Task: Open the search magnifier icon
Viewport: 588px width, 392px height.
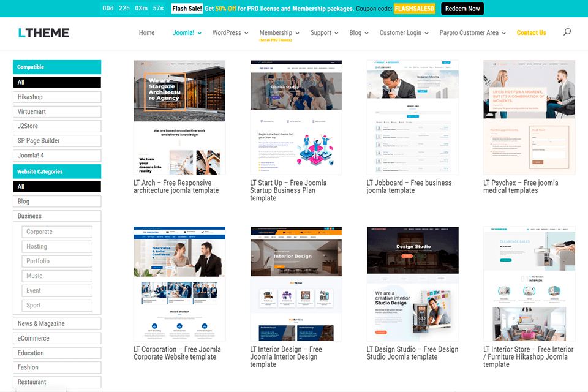Action: [x=567, y=32]
